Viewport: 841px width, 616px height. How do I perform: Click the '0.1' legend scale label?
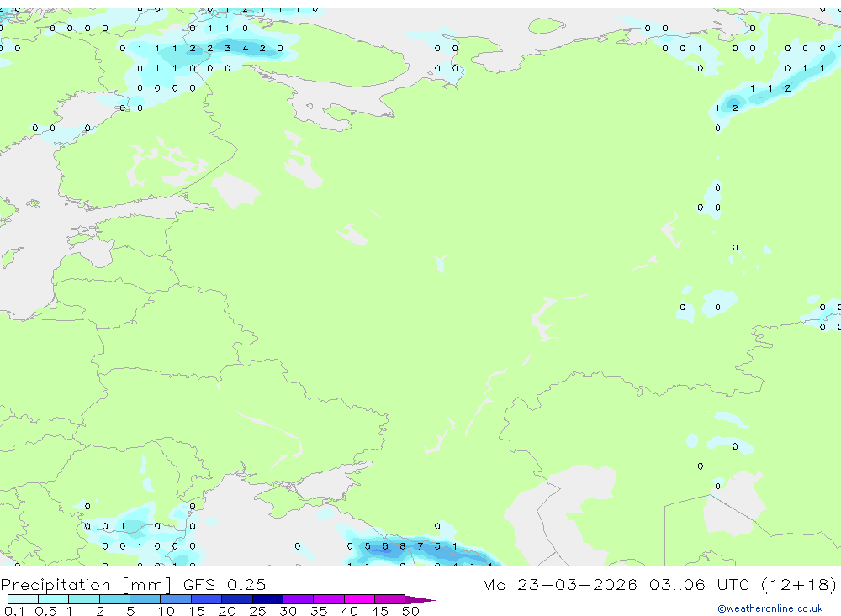[x=14, y=611]
